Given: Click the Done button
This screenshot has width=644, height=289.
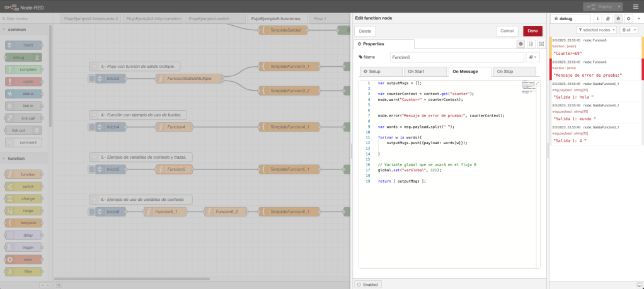Looking at the screenshot, I should coord(532,30).
